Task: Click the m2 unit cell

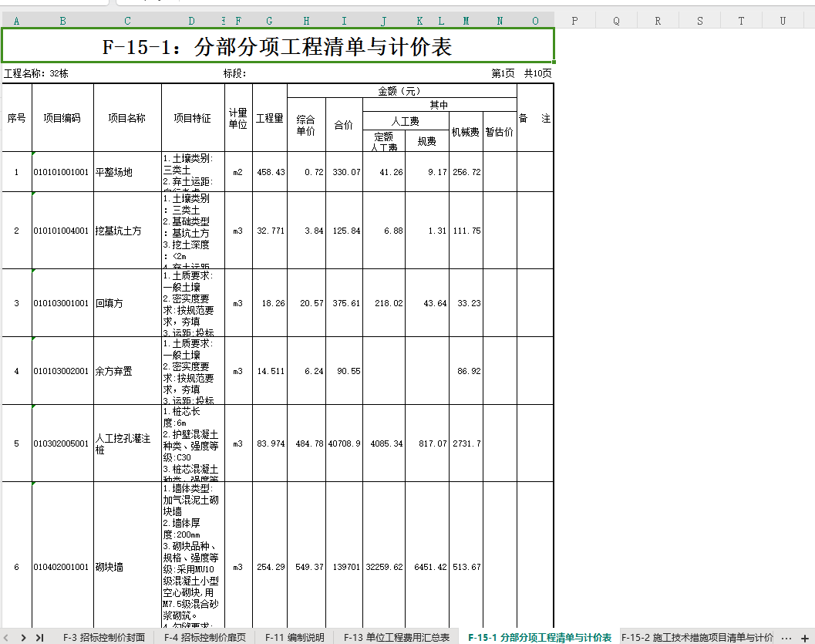Action: [x=238, y=172]
